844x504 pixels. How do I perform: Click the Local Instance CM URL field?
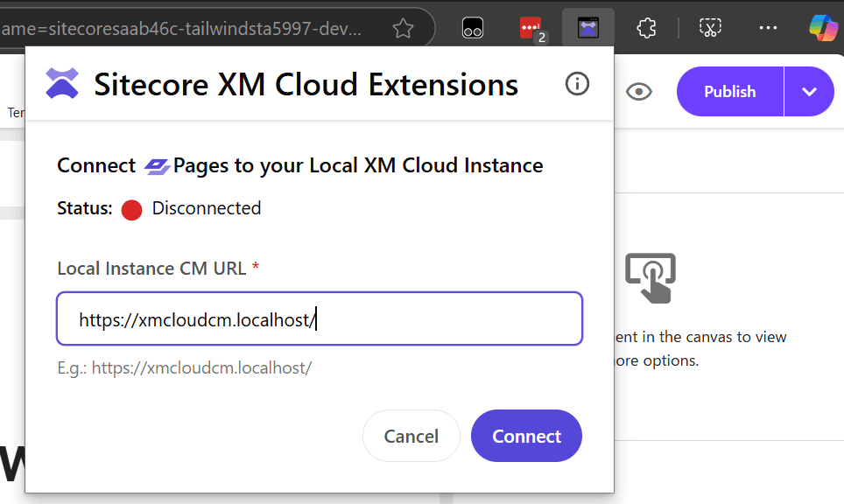(x=320, y=319)
